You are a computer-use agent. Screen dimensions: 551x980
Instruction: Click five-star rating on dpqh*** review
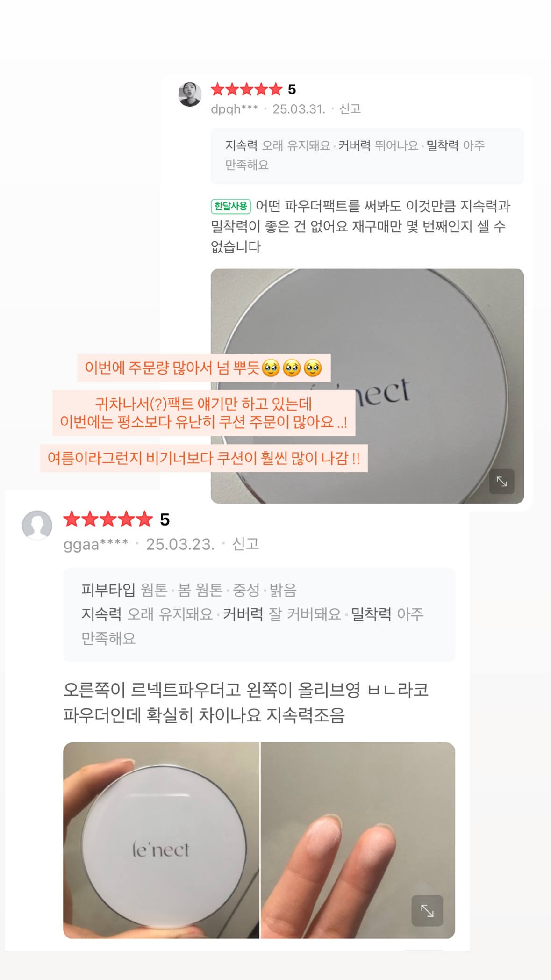(247, 89)
